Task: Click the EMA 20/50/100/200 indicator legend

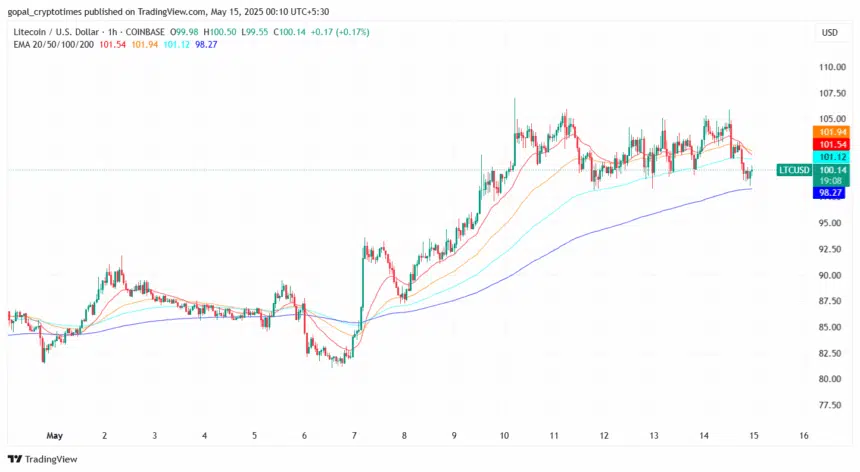Action: (54, 44)
